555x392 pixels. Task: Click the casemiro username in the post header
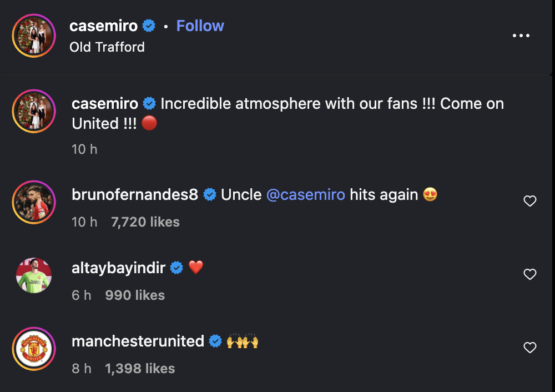[x=103, y=26]
